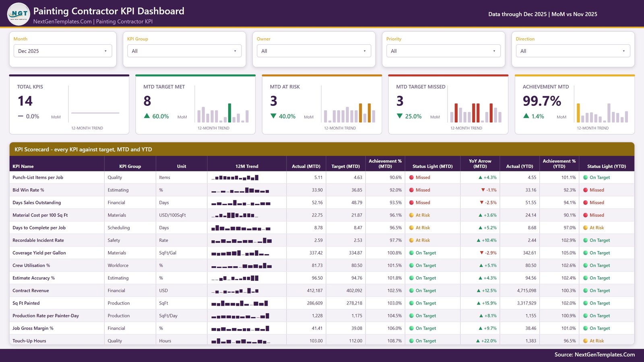Click YoY up arrow +10.4% for Recordable Incident Rate

[x=479, y=240]
